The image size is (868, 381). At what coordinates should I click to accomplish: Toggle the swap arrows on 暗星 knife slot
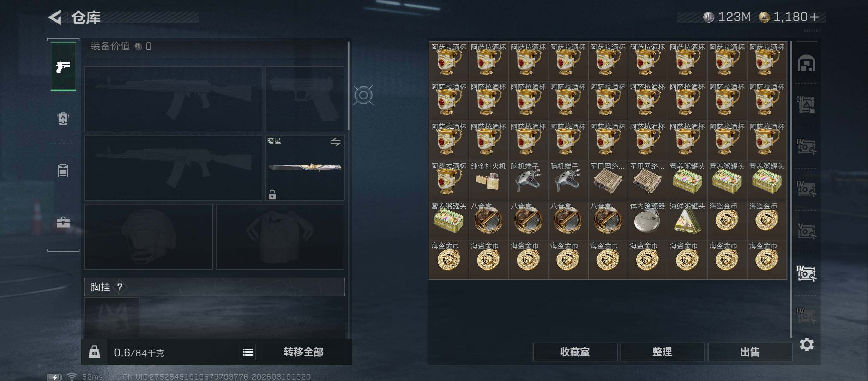[x=336, y=142]
